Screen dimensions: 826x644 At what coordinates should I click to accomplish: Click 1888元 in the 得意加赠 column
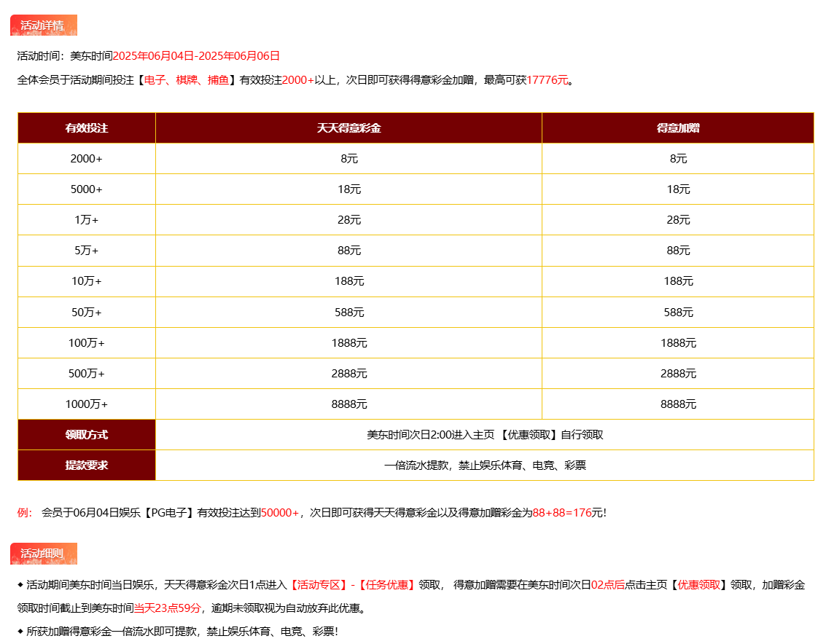(x=678, y=343)
